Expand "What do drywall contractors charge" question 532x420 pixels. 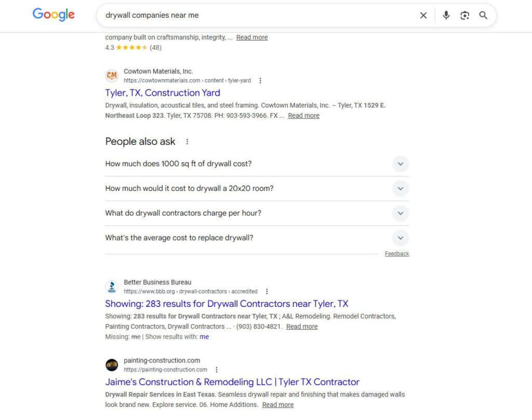pos(400,213)
